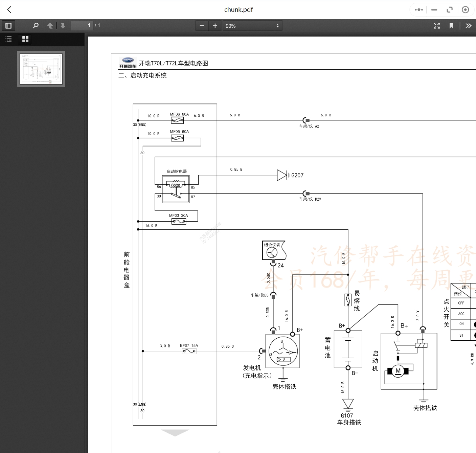The width and height of the screenshot is (476, 453).
Task: Click the page number input field
Action: [x=82, y=25]
